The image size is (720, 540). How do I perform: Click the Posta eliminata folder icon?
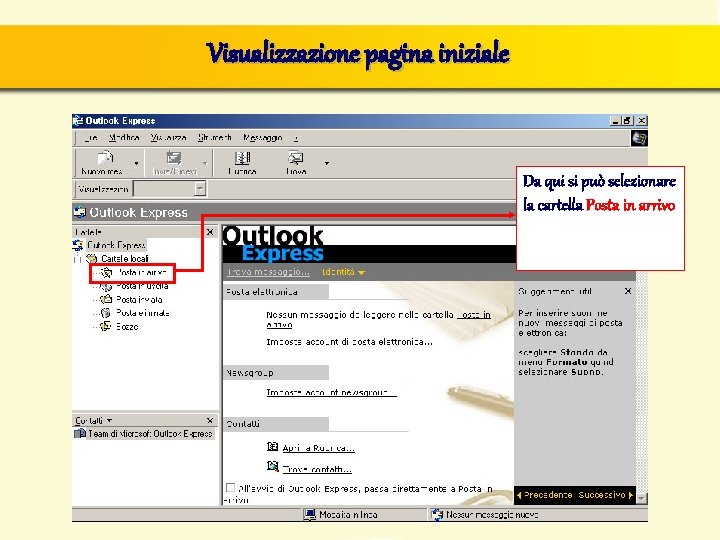(106, 313)
